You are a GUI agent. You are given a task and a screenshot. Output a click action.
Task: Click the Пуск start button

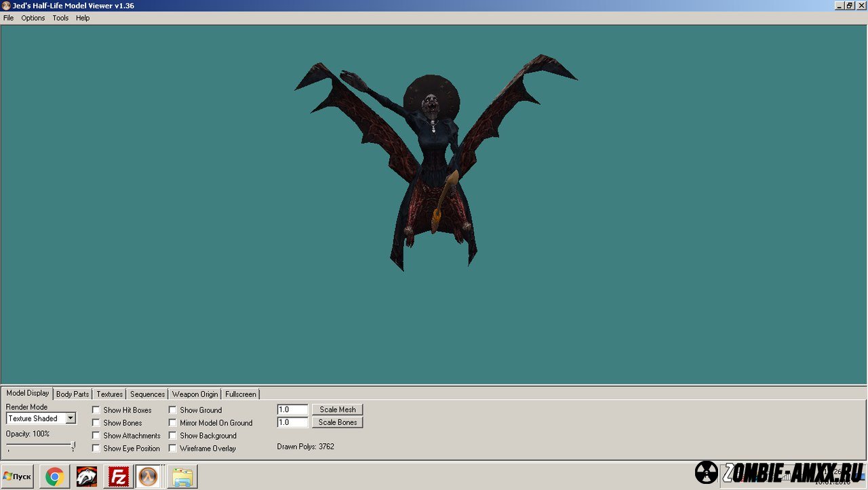pyautogui.click(x=18, y=476)
